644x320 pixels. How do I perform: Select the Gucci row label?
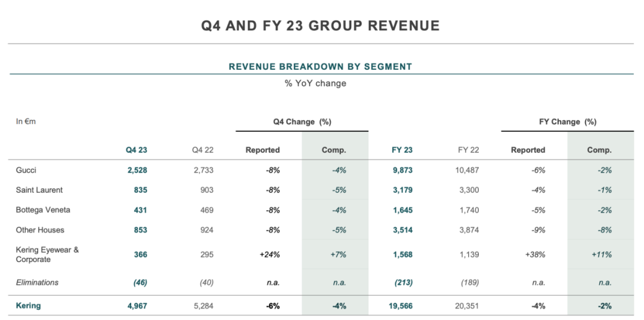coord(26,170)
